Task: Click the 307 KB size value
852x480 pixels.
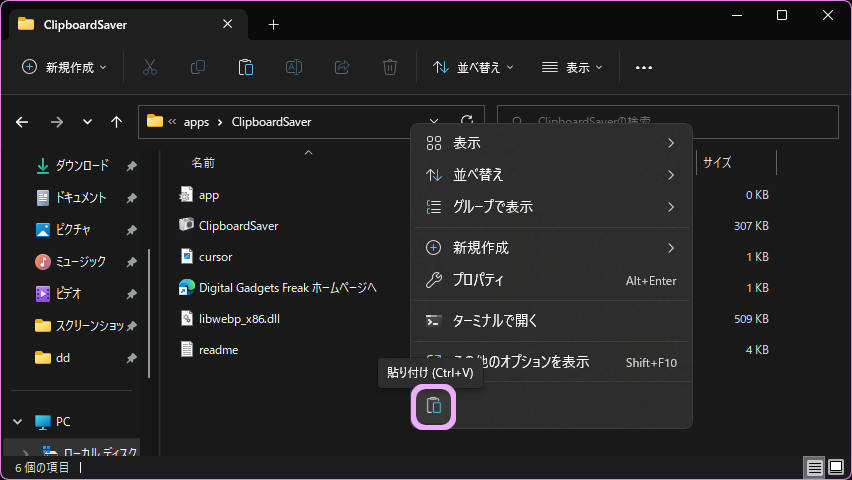Action: click(751, 226)
